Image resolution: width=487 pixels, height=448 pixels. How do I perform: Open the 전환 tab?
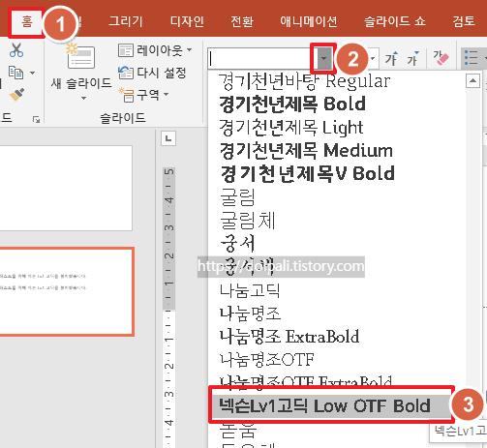click(242, 21)
